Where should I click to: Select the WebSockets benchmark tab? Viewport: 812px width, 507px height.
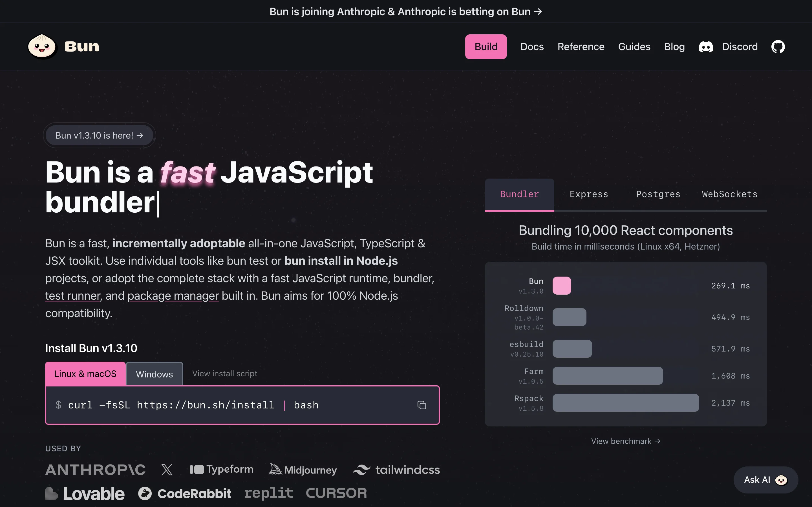point(729,194)
